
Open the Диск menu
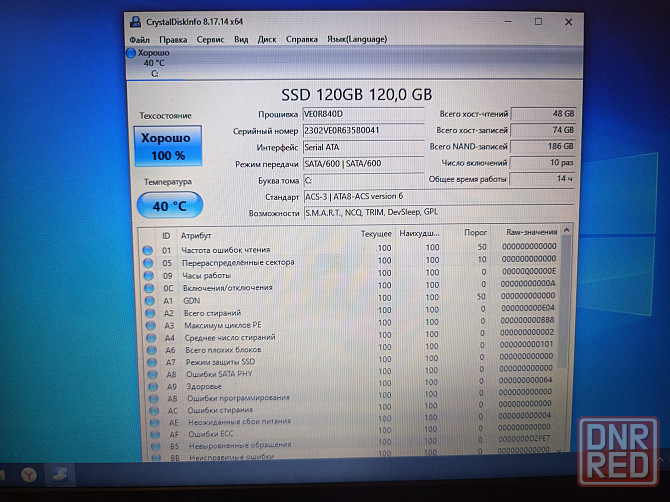[267, 40]
